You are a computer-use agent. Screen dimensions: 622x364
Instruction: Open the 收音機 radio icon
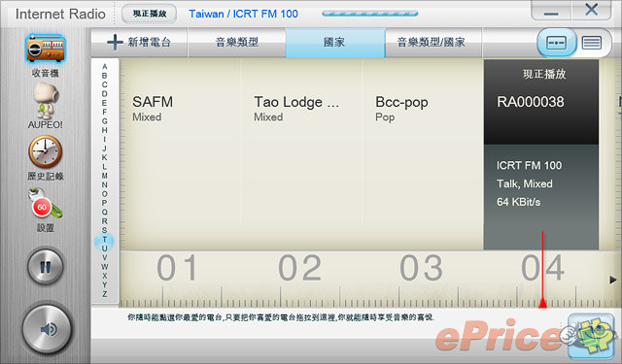click(46, 49)
